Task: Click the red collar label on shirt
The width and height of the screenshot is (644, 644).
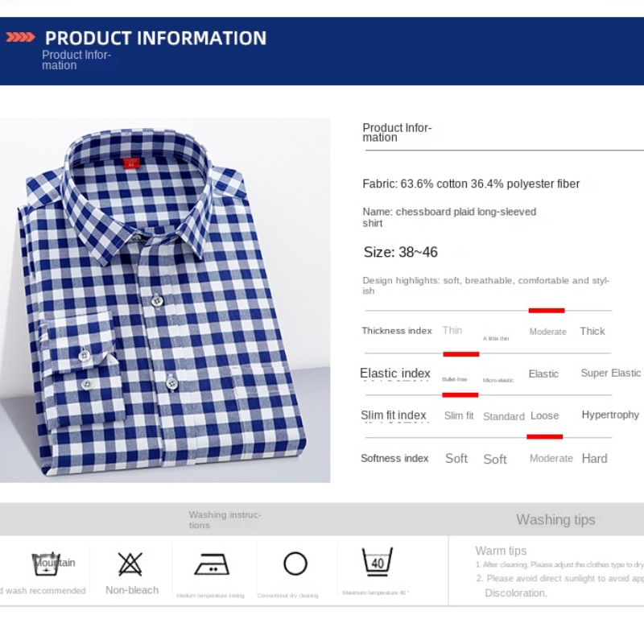Action: pyautogui.click(x=131, y=163)
